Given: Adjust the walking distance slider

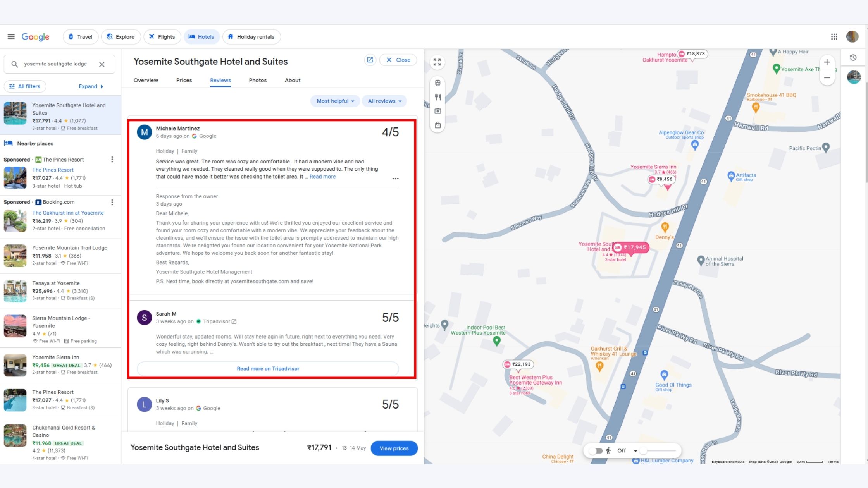Looking at the screenshot, I should point(644,451).
